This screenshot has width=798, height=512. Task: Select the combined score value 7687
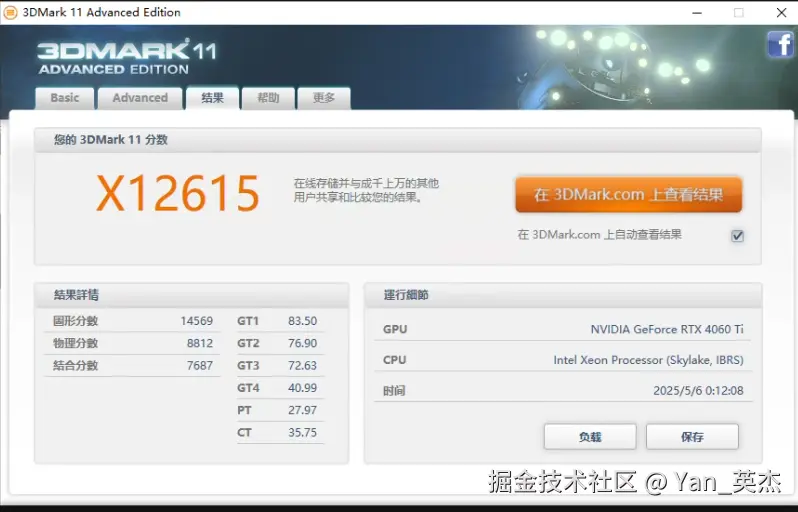[x=200, y=365]
